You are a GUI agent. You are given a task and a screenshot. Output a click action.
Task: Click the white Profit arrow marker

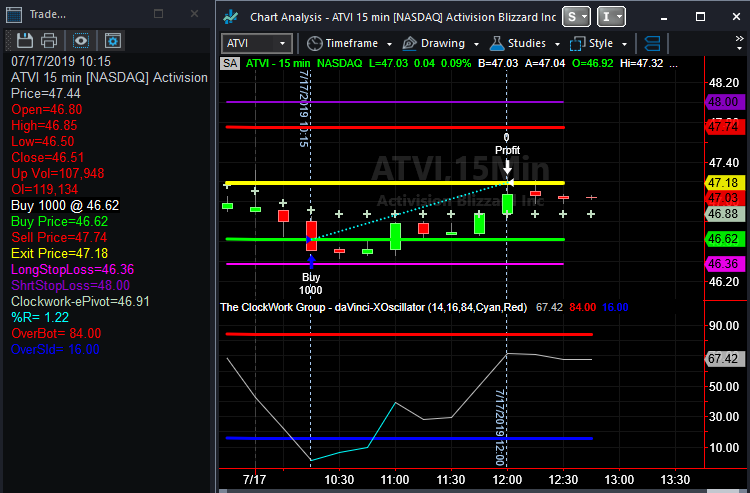coord(507,166)
